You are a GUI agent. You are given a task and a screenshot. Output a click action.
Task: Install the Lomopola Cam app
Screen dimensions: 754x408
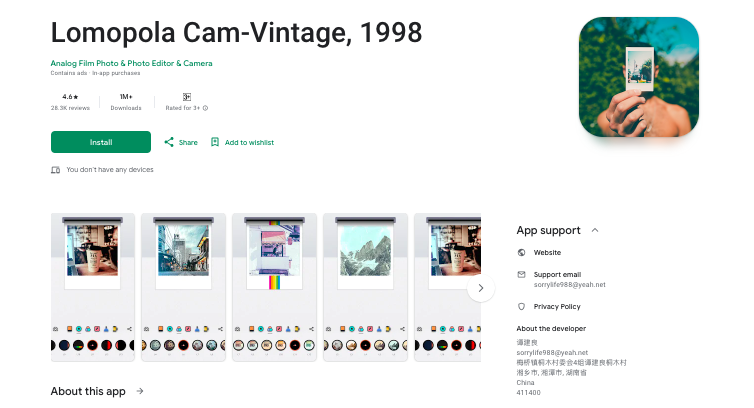click(101, 142)
